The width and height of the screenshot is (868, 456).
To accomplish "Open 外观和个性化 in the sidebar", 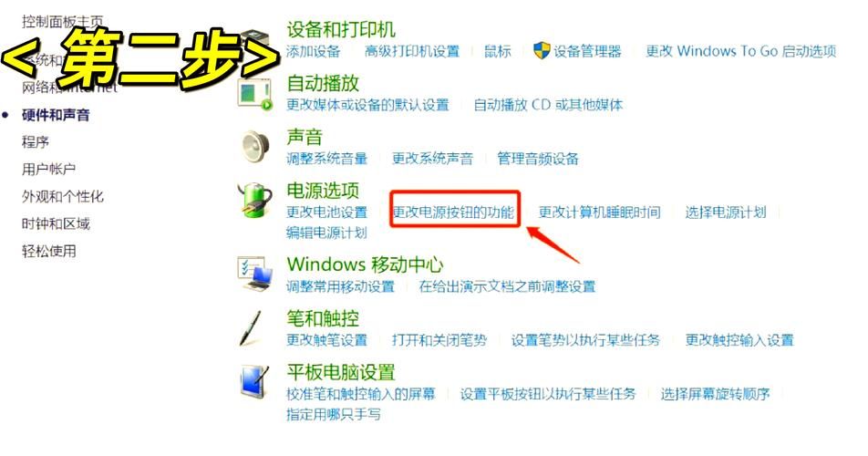I will [63, 196].
